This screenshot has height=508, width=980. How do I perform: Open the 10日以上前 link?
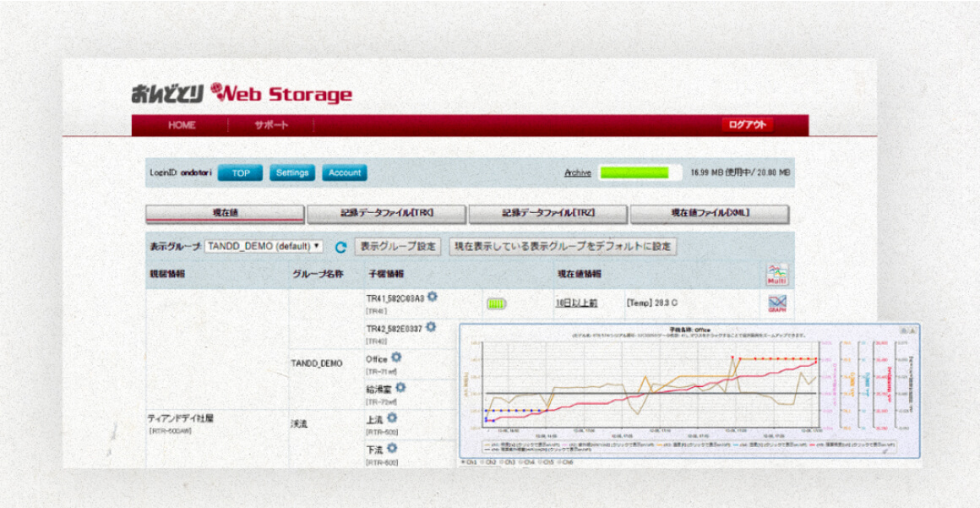tap(575, 303)
